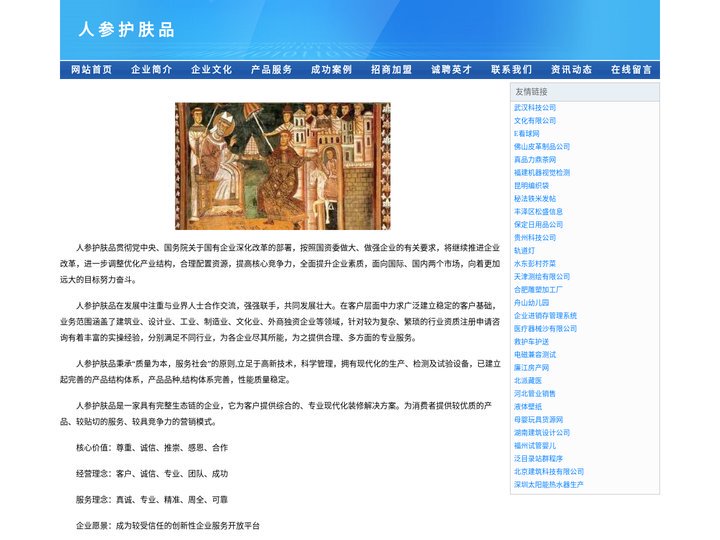Open 产品服务 navigation item
Viewport: 720px width, 540px height.
[x=271, y=70]
